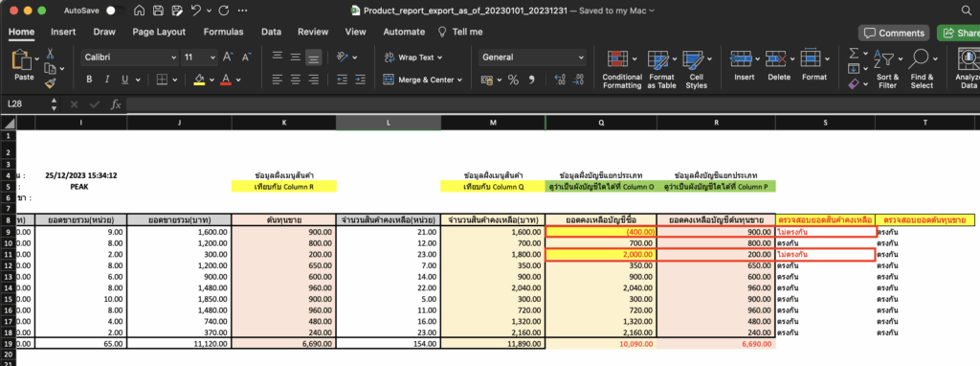This screenshot has width=980, height=366.
Task: Click the Decrease Decimal icon
Action: click(x=579, y=80)
